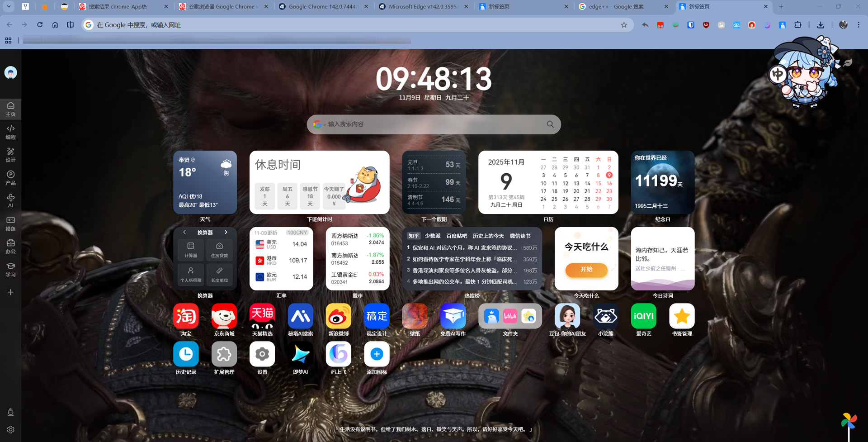Select date 15 in the calendar widget

click(x=598, y=183)
